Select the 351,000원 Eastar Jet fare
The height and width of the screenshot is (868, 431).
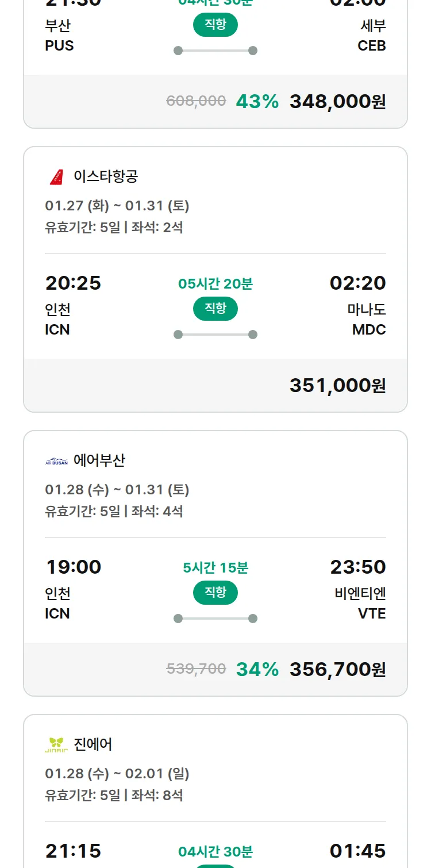337,386
